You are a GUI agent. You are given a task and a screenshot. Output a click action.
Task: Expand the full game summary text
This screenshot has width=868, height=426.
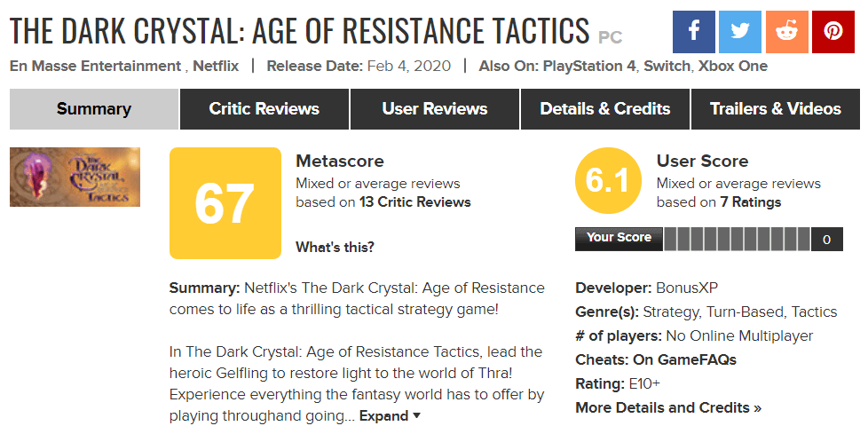tap(390, 415)
